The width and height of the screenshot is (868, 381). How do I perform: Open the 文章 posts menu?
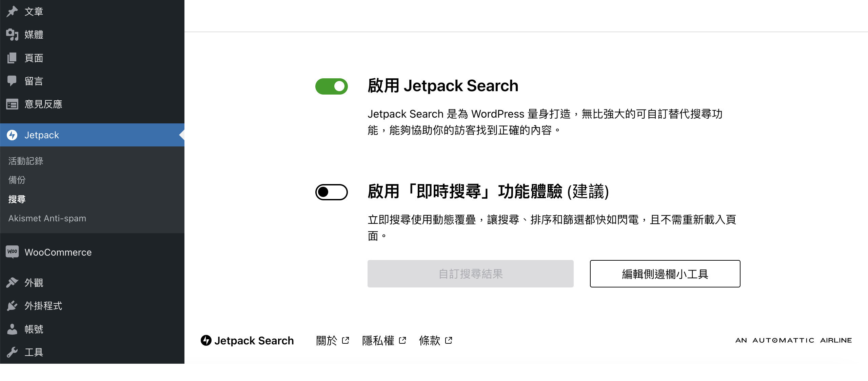pyautogui.click(x=92, y=12)
